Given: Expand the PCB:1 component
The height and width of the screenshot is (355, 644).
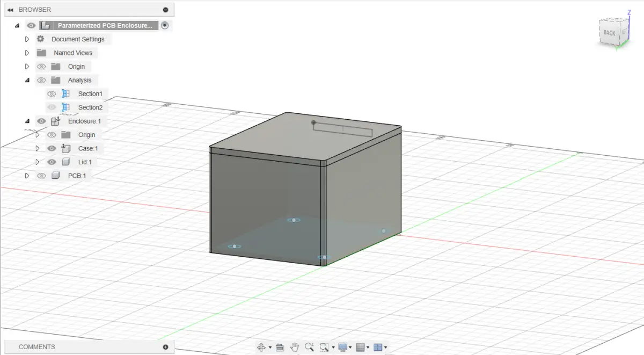Looking at the screenshot, I should tap(27, 176).
